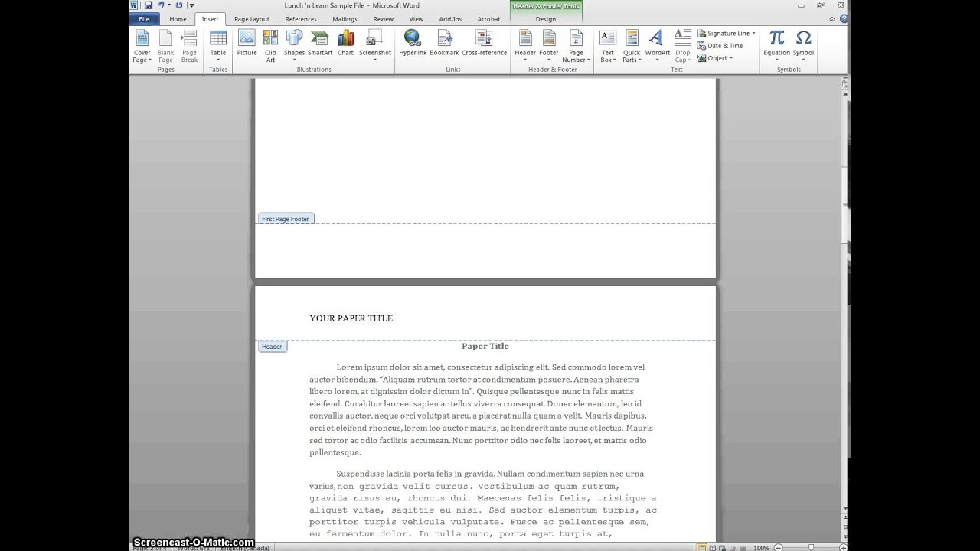Switch to the View tab
Screen dimensions: 980x551
tap(416, 19)
